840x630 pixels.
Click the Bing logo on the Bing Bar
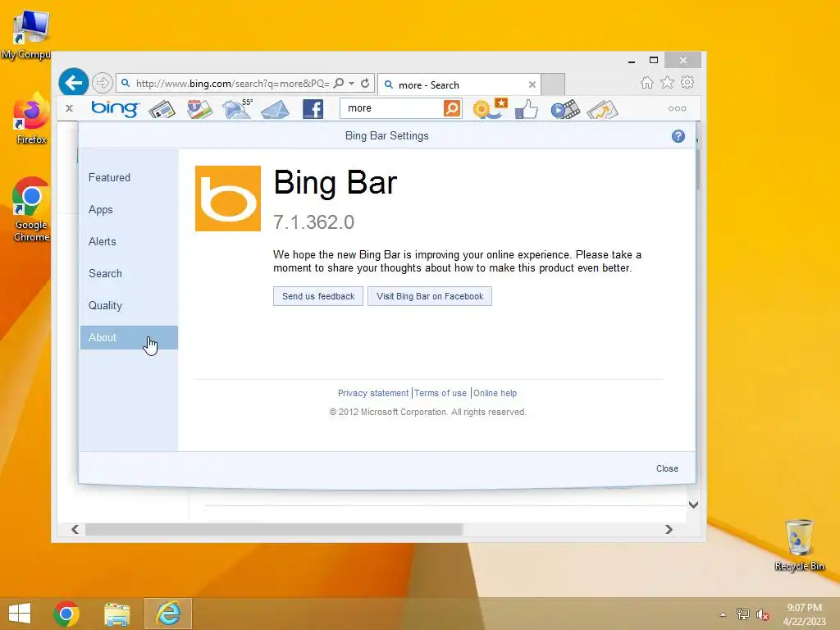click(115, 108)
